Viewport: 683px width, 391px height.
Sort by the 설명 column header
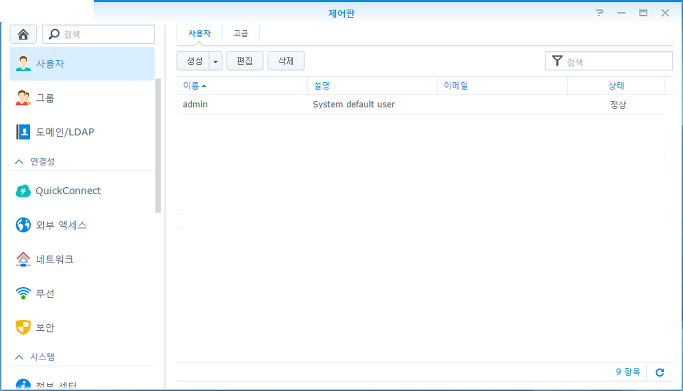tap(372, 86)
